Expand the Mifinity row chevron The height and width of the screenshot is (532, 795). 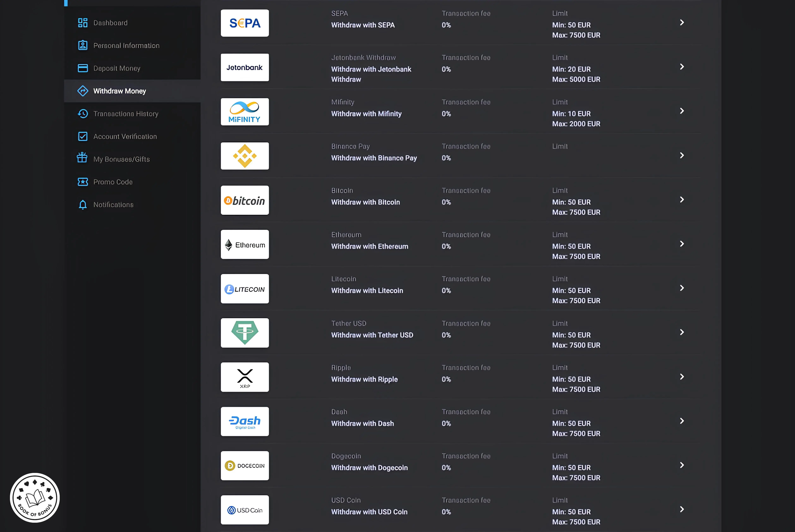682,111
